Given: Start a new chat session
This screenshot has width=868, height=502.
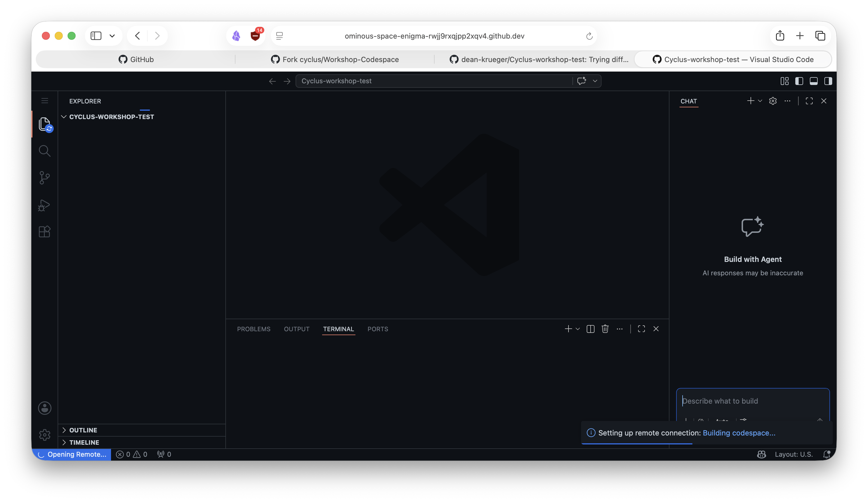Looking at the screenshot, I should (x=751, y=101).
